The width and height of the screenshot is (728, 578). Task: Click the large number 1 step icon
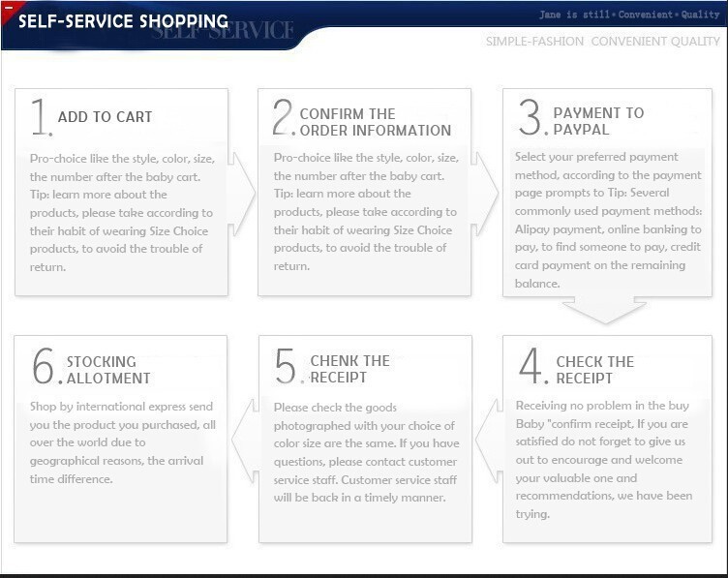pos(40,118)
